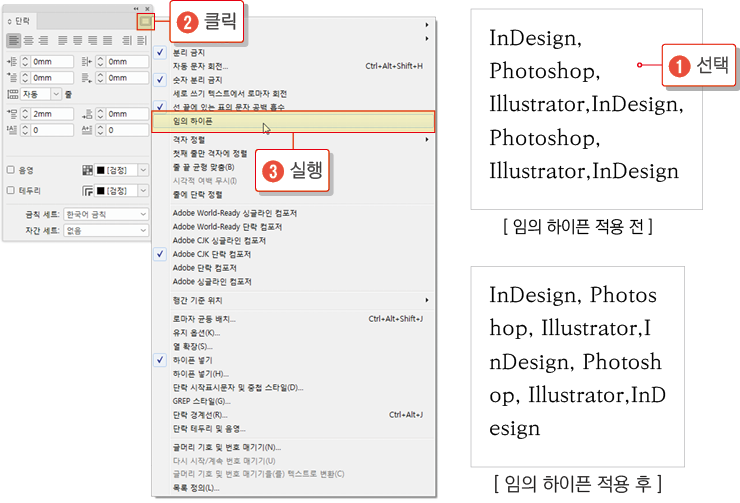
Task: Click the shading color icon next to 음영
Action: point(88,170)
